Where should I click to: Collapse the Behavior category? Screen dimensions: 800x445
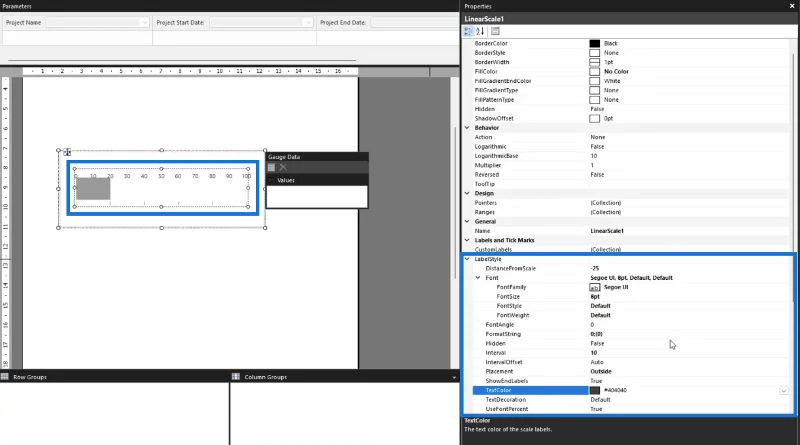467,128
